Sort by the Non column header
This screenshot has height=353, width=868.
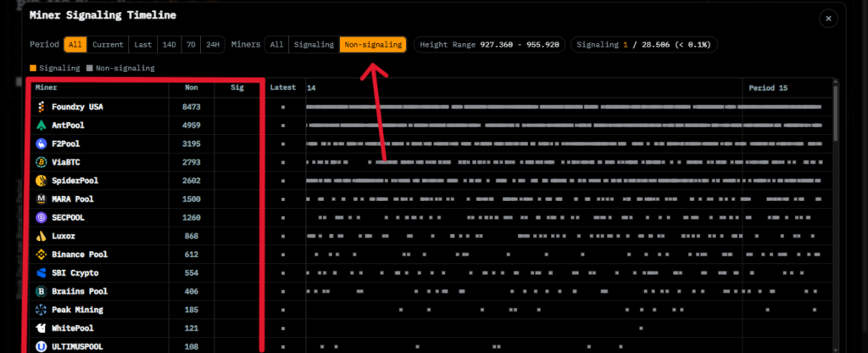[192, 87]
